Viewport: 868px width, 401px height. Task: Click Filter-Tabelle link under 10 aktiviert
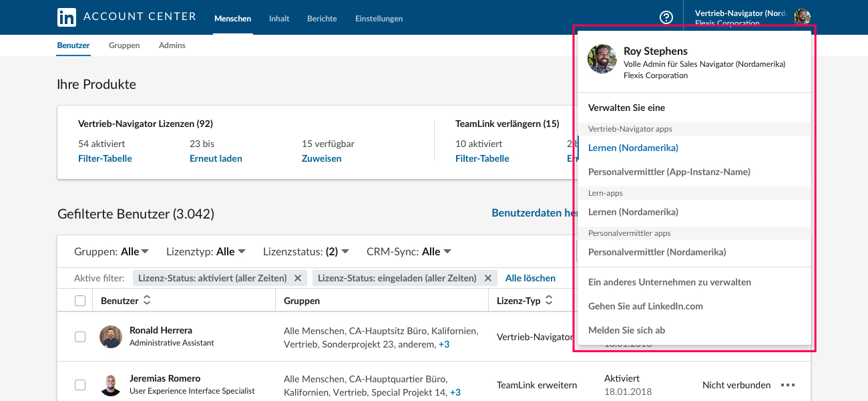click(482, 158)
